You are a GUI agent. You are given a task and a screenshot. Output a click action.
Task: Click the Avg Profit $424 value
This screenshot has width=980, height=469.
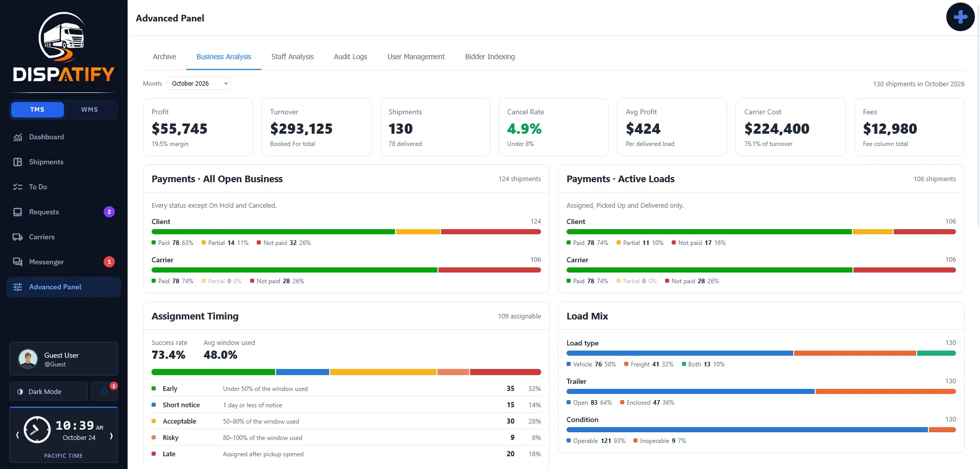(643, 129)
